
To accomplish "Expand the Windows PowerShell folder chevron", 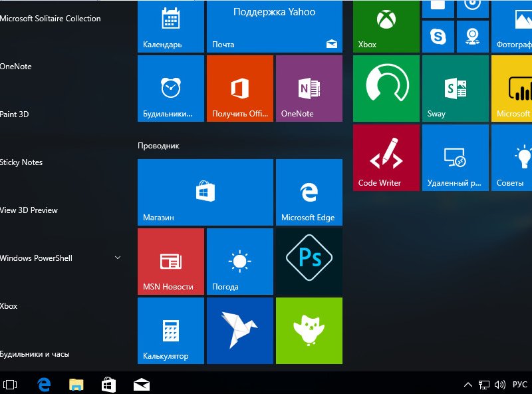I will tap(118, 258).
